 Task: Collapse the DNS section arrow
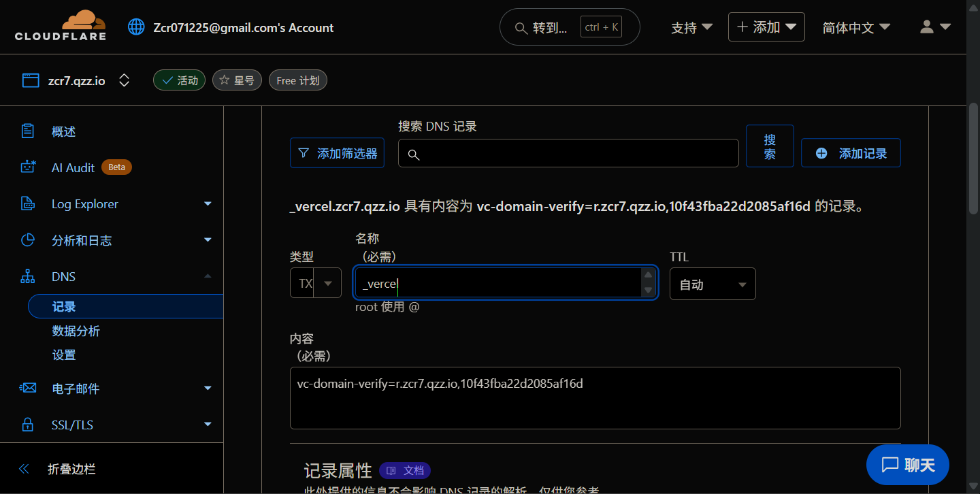pyautogui.click(x=208, y=276)
